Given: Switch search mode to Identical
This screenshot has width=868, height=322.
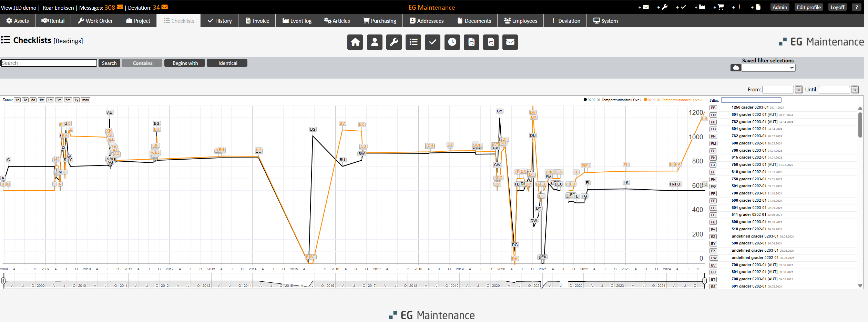Looking at the screenshot, I should click(227, 63).
